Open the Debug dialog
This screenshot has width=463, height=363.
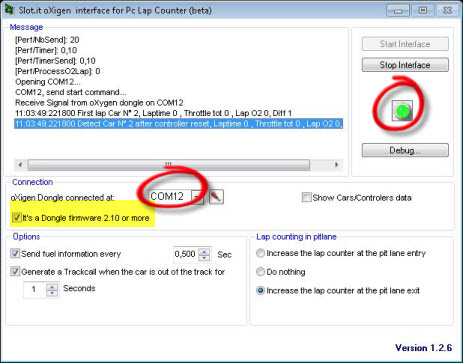(405, 150)
